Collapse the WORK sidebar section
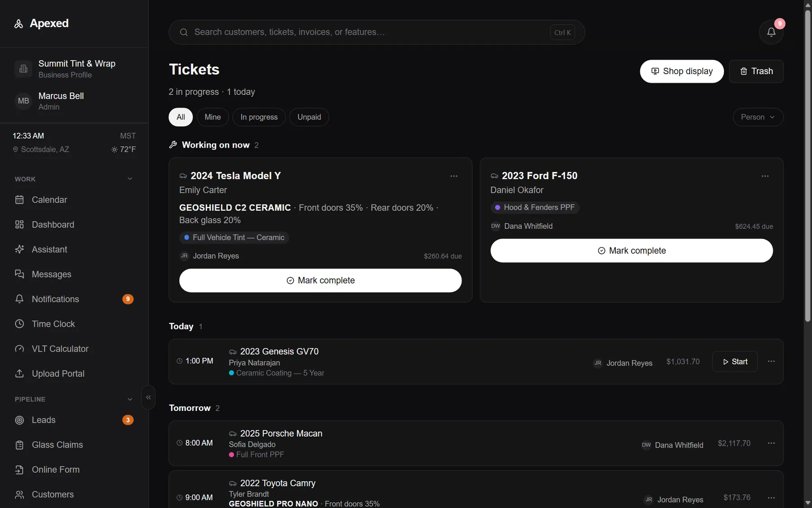 [130, 179]
